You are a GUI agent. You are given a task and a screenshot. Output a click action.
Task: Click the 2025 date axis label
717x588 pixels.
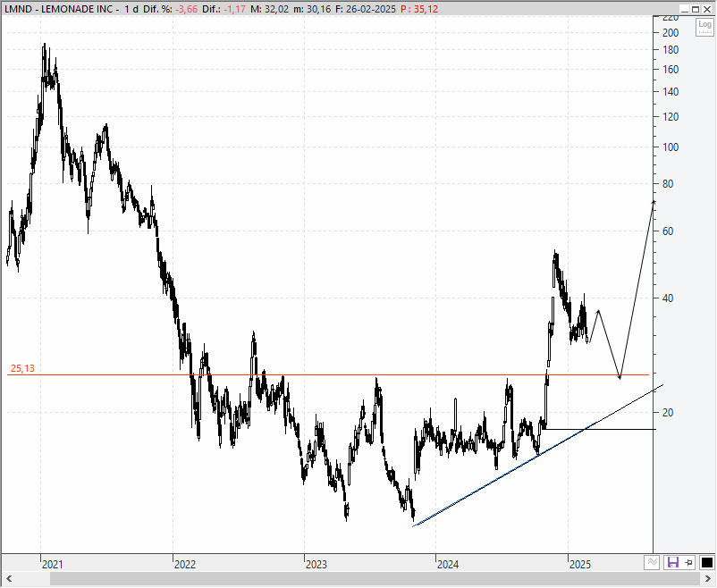click(580, 565)
